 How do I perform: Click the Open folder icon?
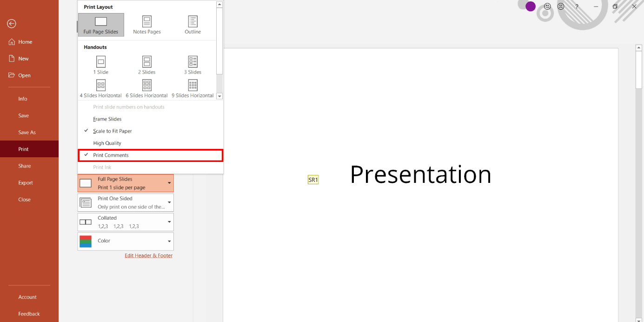click(x=12, y=75)
